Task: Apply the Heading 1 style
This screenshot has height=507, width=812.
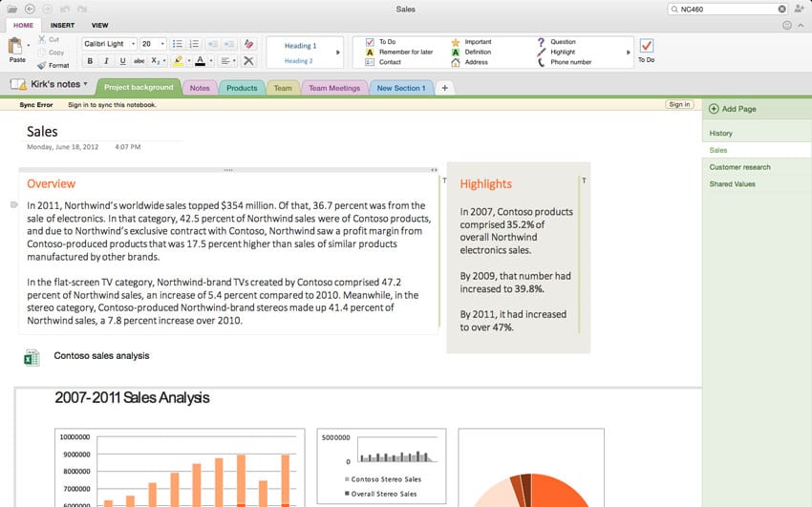Action: coord(300,46)
